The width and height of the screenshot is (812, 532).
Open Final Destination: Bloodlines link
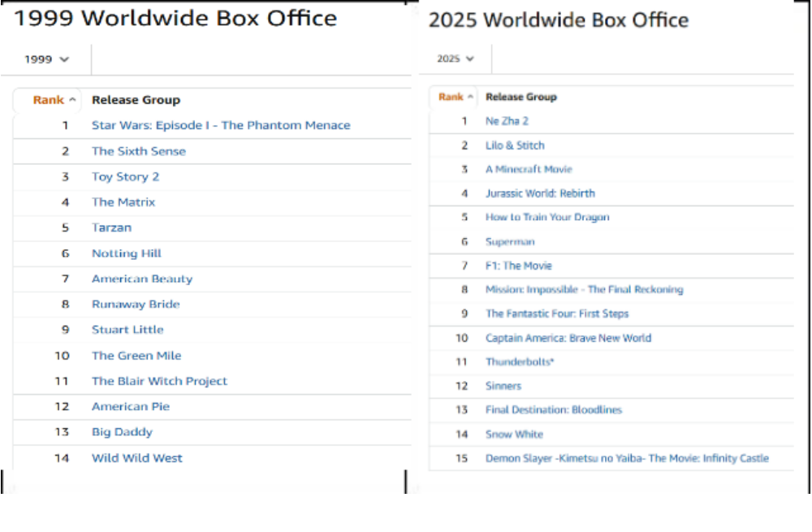(554, 409)
